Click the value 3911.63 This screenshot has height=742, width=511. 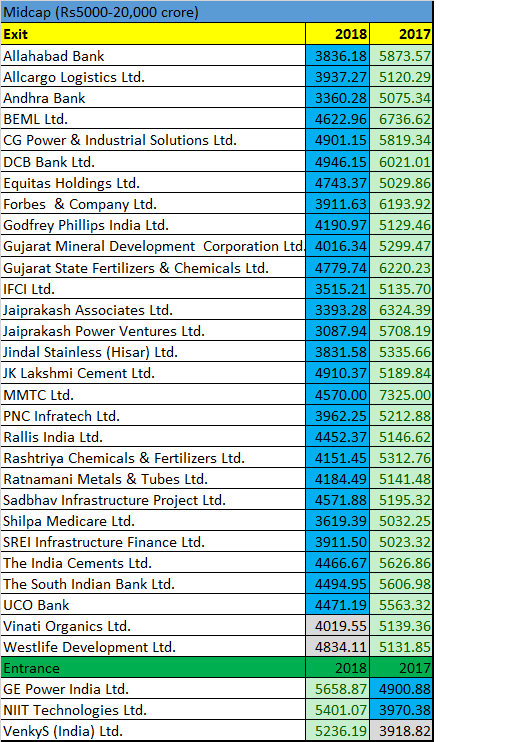pos(338,204)
